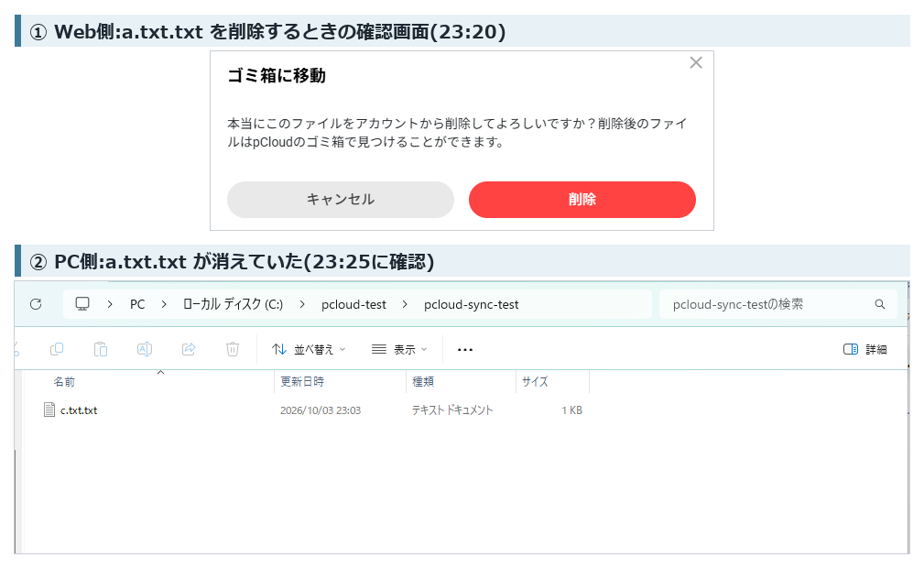924x568 pixels.
Task: Select pcloud-sync-test breadcrumb folder
Action: tap(472, 304)
